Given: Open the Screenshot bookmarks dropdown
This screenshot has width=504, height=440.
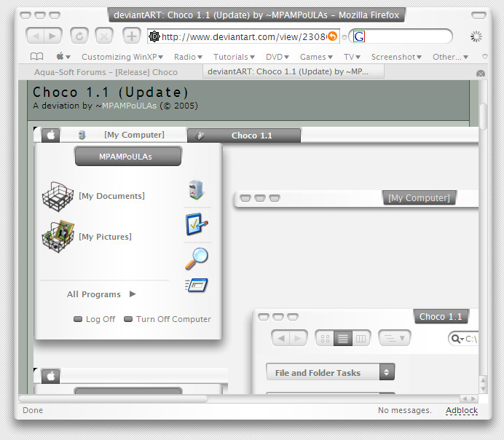Looking at the screenshot, I should 396,57.
